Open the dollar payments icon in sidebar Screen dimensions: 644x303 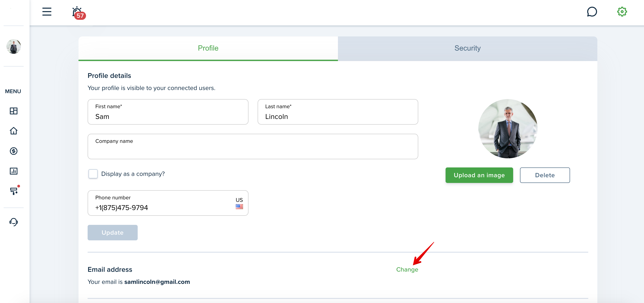pyautogui.click(x=13, y=151)
